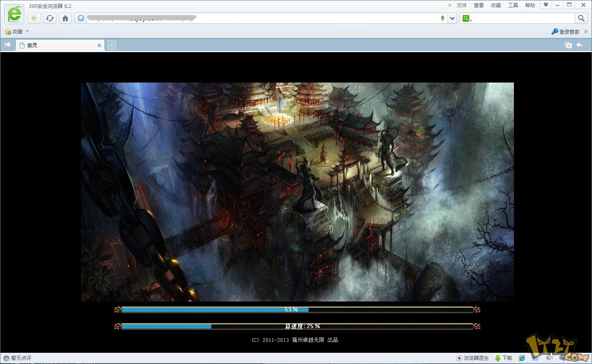Viewport: 592px width, 364px height.
Task: Click the 53% loading progress bar
Action: 297,310
